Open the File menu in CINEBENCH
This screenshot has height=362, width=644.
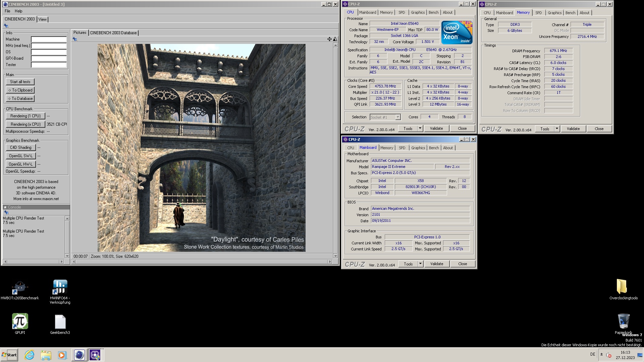(7, 11)
